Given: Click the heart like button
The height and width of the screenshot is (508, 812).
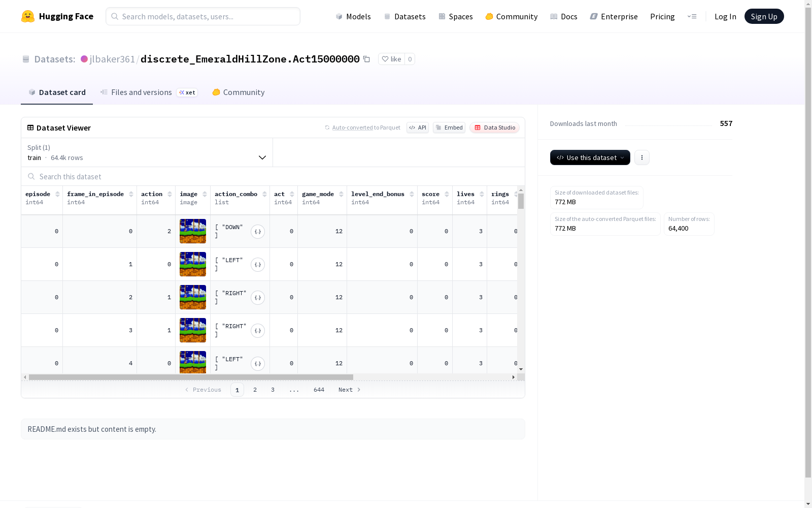Looking at the screenshot, I should [x=391, y=59].
